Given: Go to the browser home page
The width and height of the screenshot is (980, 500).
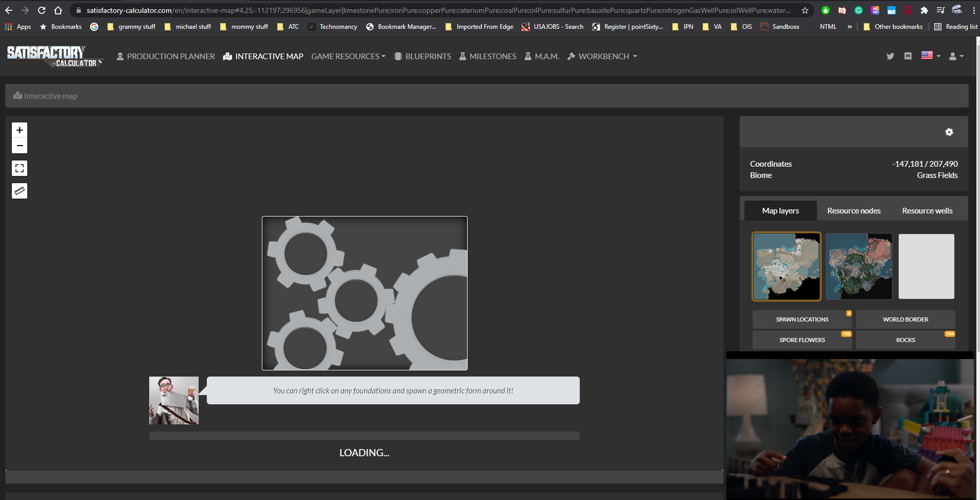Looking at the screenshot, I should coord(58,10).
